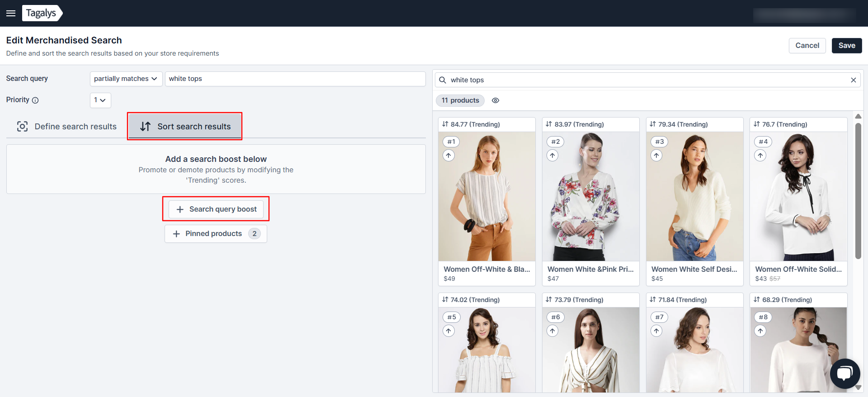Open the hamburger navigation menu
Image resolution: width=868 pixels, height=397 pixels.
click(11, 13)
